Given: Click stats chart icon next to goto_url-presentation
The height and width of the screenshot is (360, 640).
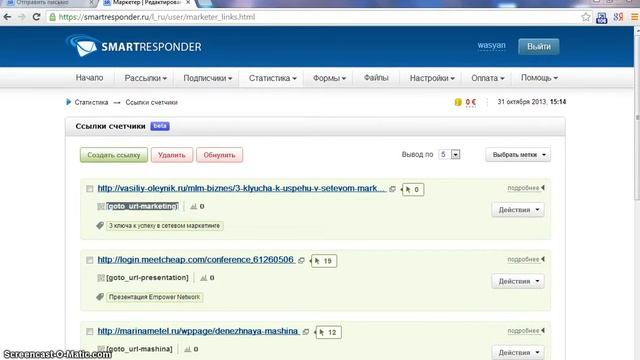Looking at the screenshot, I should coord(204,278).
